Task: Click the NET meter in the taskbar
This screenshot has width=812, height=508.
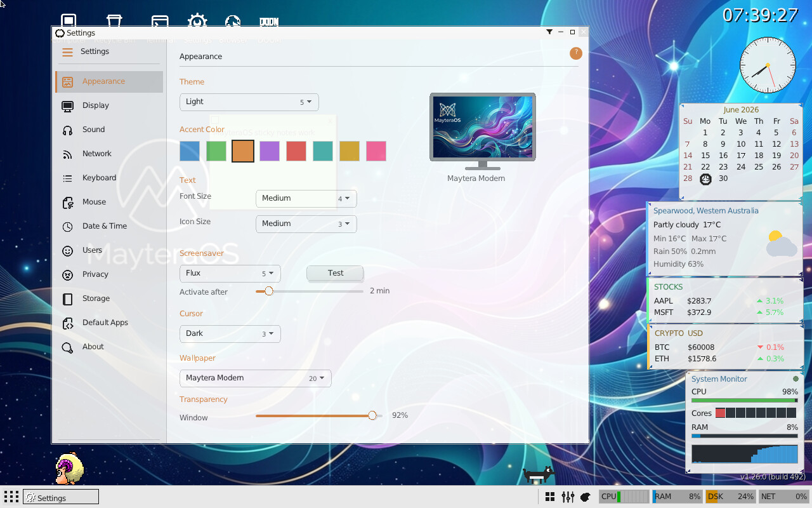Action: [783, 497]
